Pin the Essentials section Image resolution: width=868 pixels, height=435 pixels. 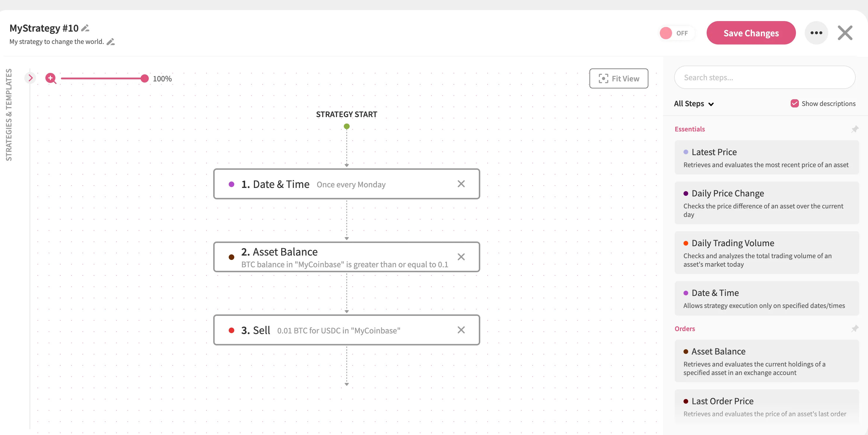click(855, 129)
